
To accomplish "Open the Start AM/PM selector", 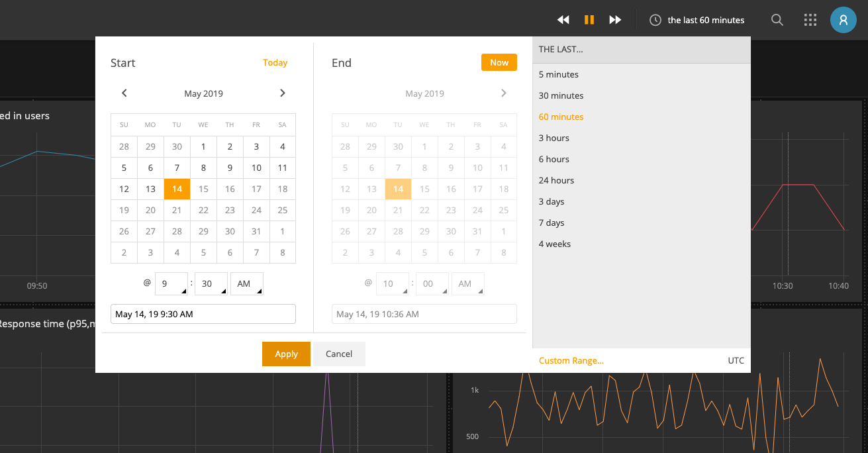I will (246, 283).
